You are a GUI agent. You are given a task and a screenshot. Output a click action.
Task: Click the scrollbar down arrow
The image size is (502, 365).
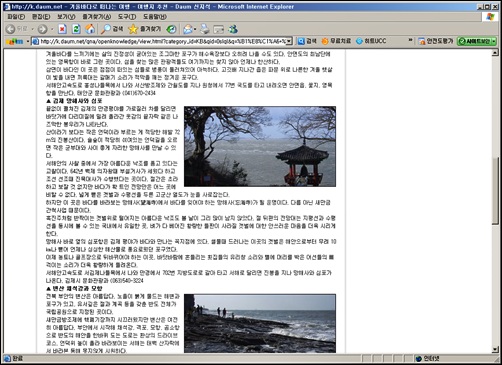495,349
